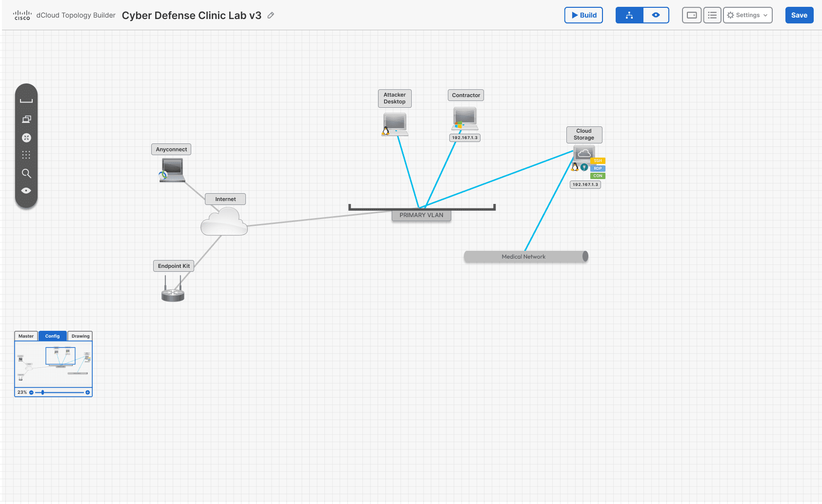This screenshot has height=504, width=822.
Task: Click the panel layout icon beside the list icon
Action: pos(691,15)
